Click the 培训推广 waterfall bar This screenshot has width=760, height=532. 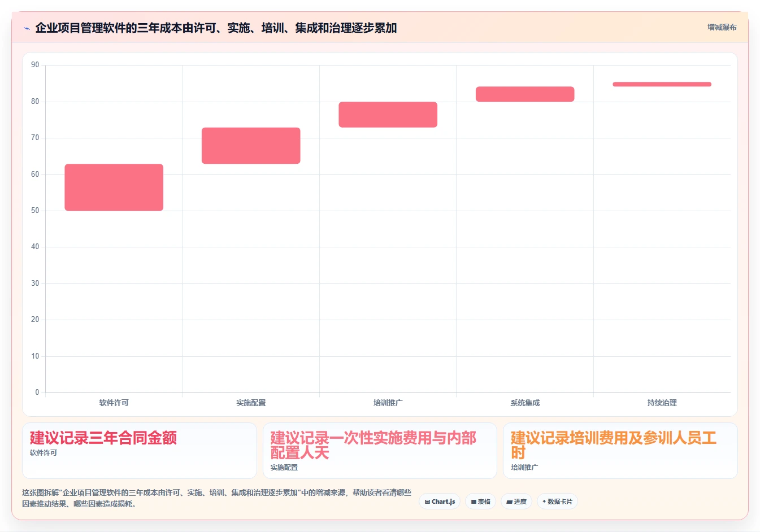point(388,115)
